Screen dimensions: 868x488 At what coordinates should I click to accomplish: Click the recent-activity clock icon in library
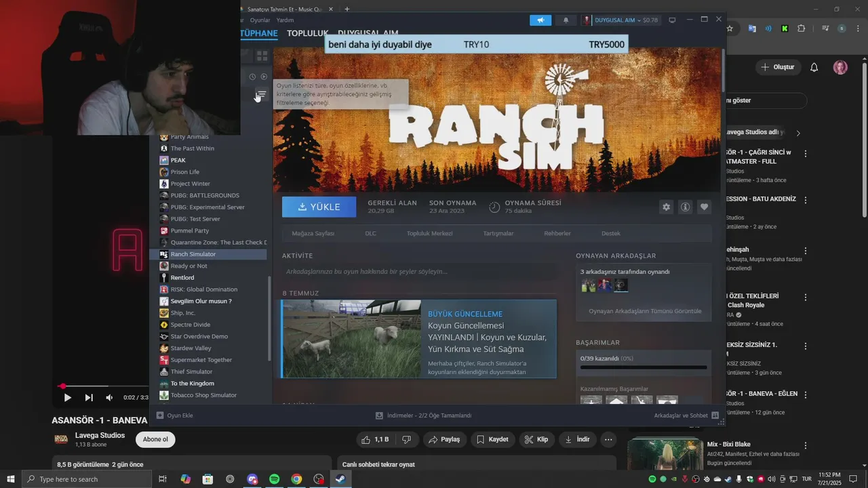click(252, 77)
